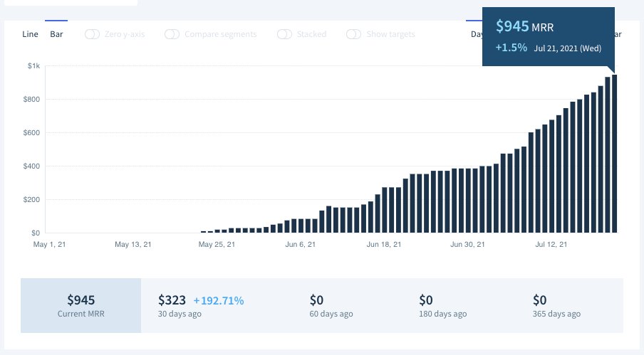Click the +192.71% growth link

(x=219, y=300)
